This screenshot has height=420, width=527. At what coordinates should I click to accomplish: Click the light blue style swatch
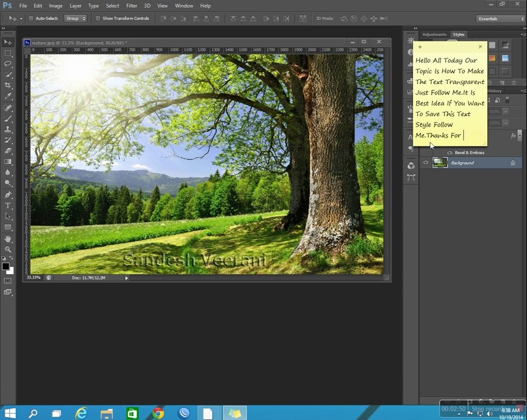tap(505, 58)
